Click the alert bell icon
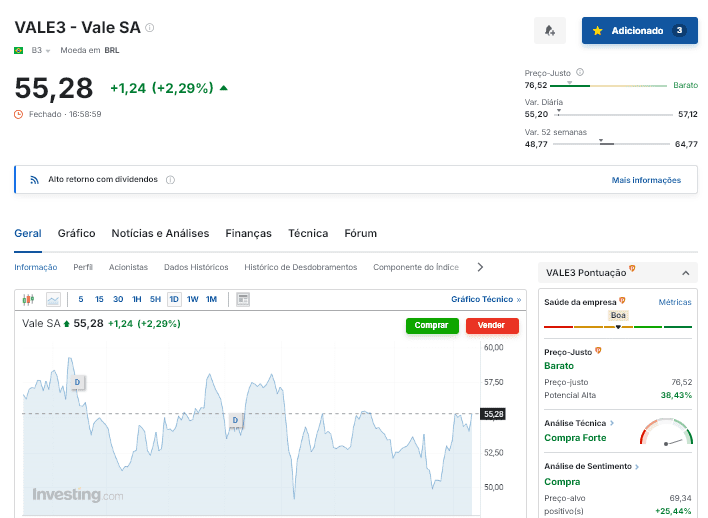 pyautogui.click(x=550, y=31)
